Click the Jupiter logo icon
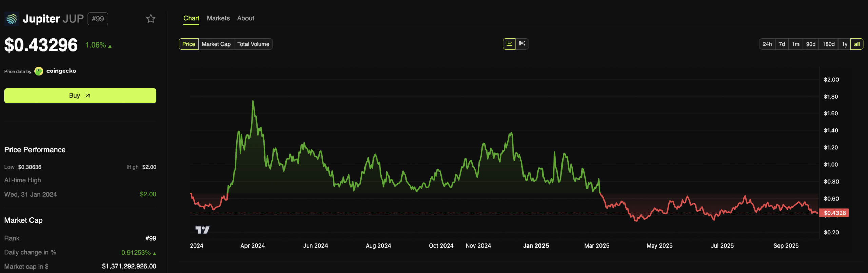 point(12,19)
